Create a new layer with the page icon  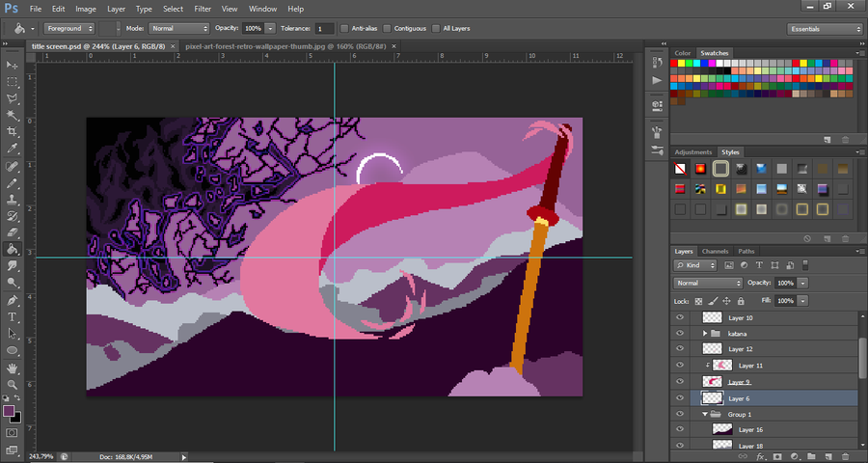click(827, 456)
